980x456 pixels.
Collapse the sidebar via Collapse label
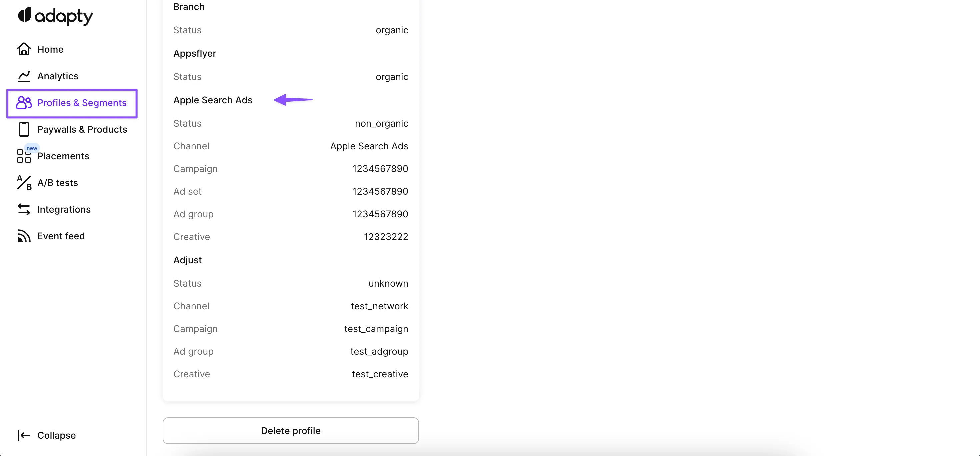(56, 435)
